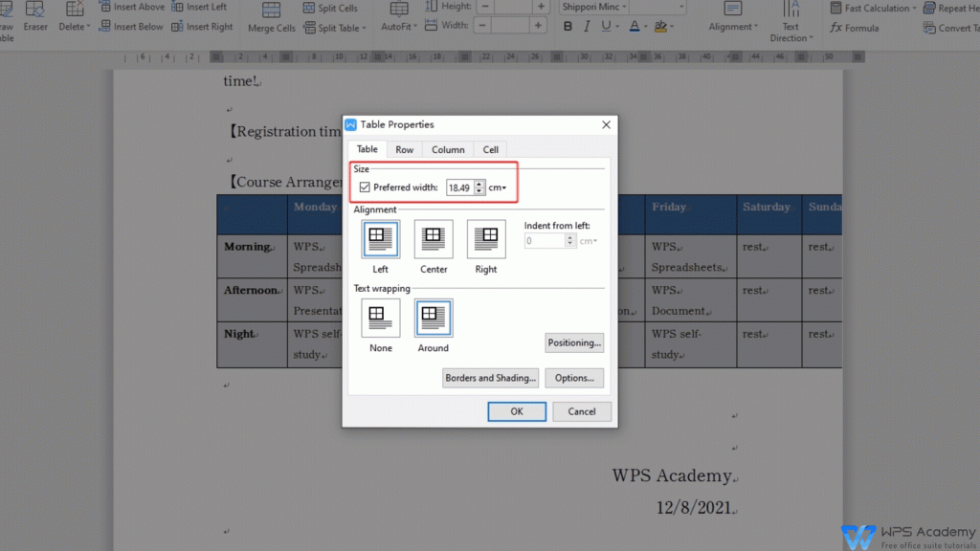
Task: Select Right table alignment
Action: (485, 239)
